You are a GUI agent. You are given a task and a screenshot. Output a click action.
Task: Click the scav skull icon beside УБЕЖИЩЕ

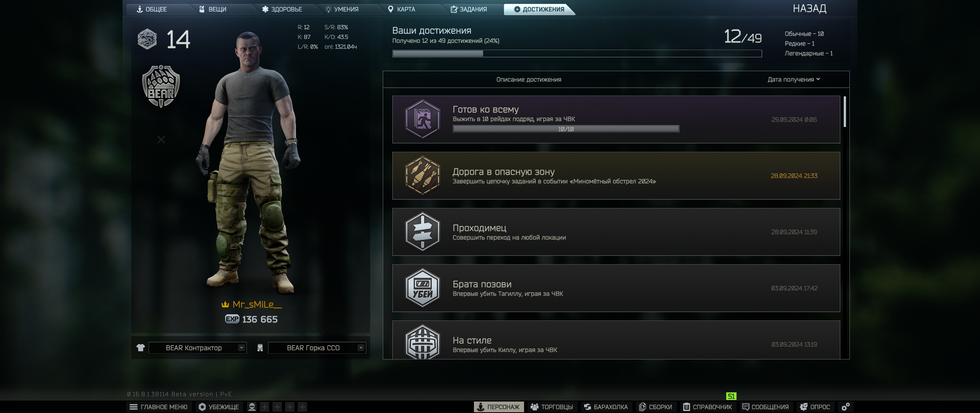point(252,407)
